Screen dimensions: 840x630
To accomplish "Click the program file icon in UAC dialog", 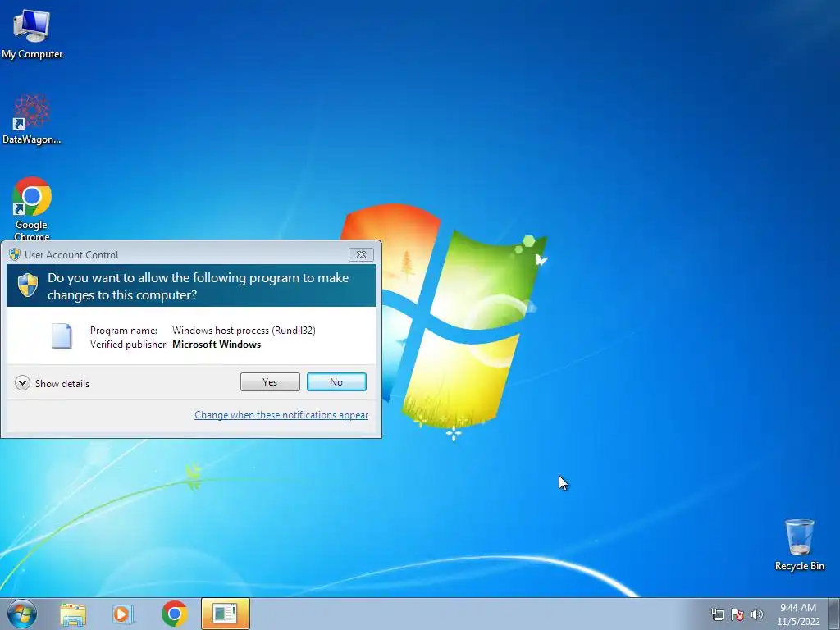I will coord(62,336).
